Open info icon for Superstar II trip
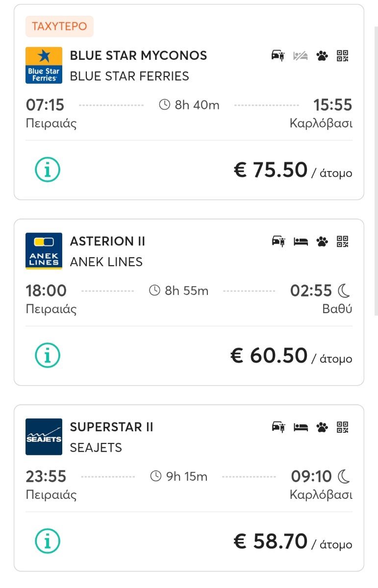The width and height of the screenshot is (378, 588). coord(48,541)
